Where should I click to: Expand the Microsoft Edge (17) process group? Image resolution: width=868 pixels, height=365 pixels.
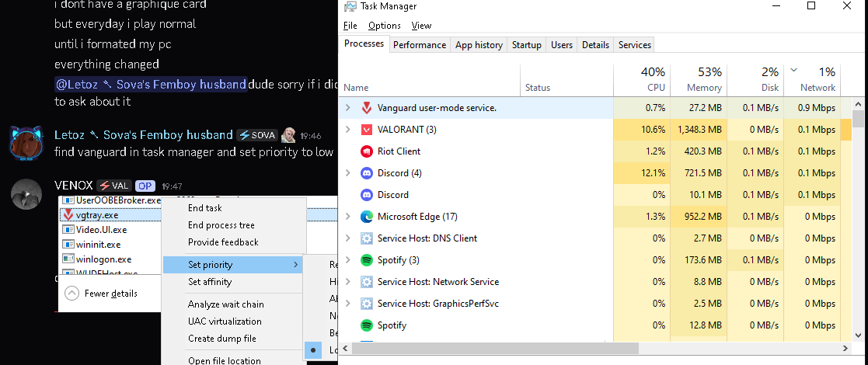pos(347,217)
